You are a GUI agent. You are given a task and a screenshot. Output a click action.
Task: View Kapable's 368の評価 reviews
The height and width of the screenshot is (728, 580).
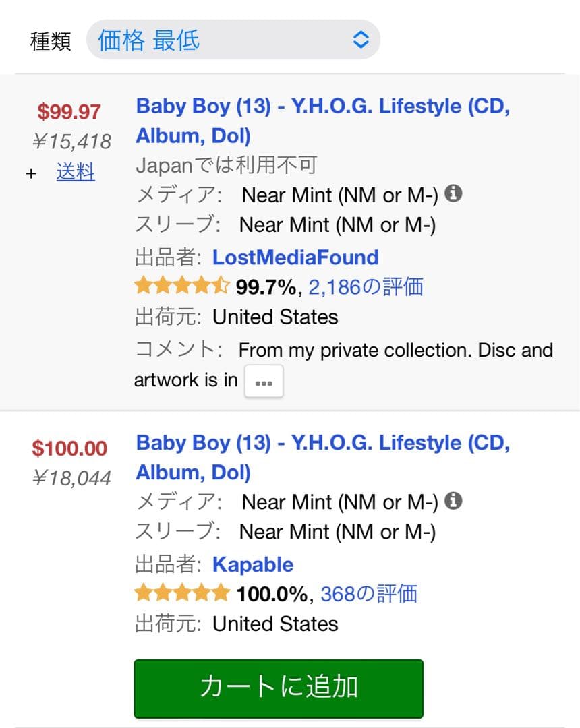point(370,593)
